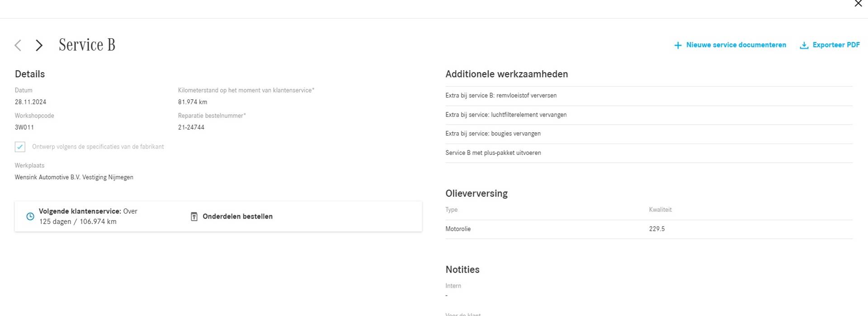This screenshot has height=316, width=868.
Task: Click the Motorolie row in Olieverversing
Action: [458, 229]
